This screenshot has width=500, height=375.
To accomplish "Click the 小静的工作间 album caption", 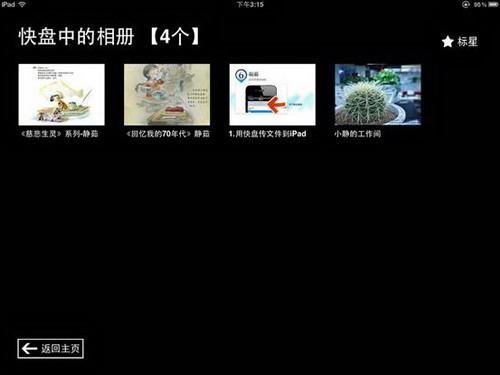I will 357,134.
